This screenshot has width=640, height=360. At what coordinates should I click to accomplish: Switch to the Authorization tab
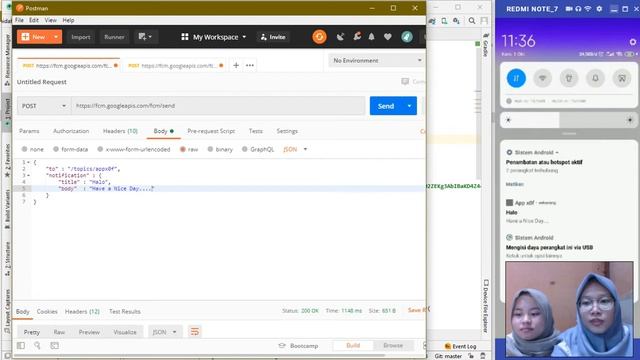[x=71, y=131]
